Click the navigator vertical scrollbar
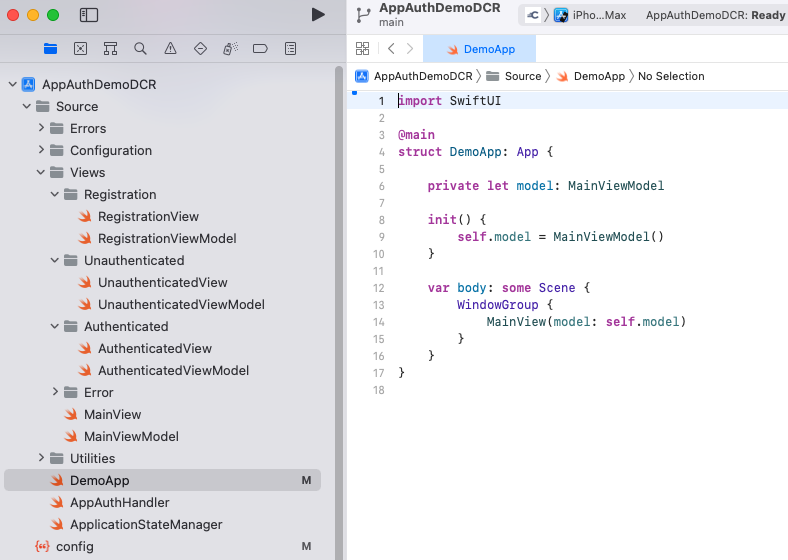The height and width of the screenshot is (560, 788). pyautogui.click(x=338, y=300)
